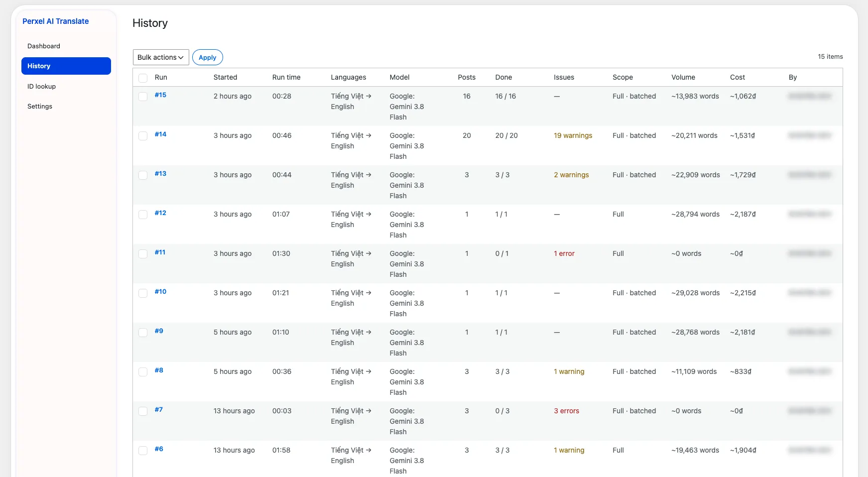Open run #15 details link
The height and width of the screenshot is (477, 868).
[160, 95]
